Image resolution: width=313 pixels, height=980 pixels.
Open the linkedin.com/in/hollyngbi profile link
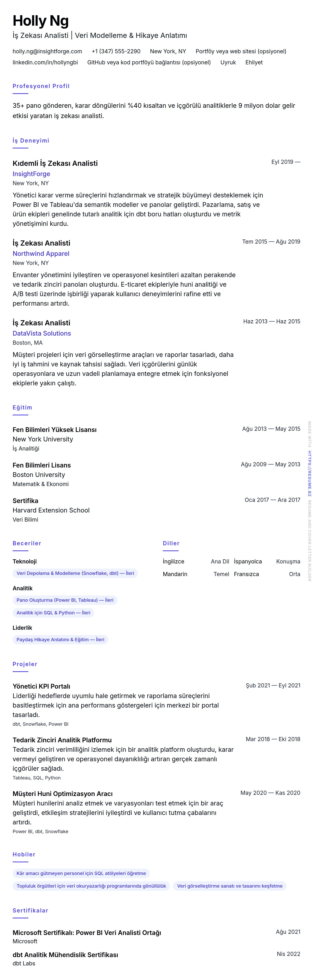pyautogui.click(x=45, y=62)
